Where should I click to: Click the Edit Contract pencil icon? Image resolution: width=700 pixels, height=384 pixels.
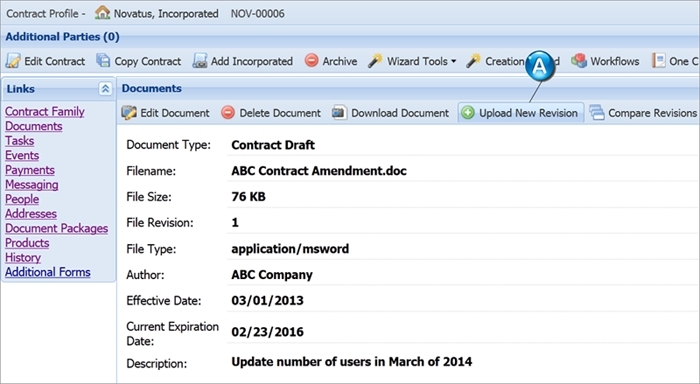tap(13, 61)
